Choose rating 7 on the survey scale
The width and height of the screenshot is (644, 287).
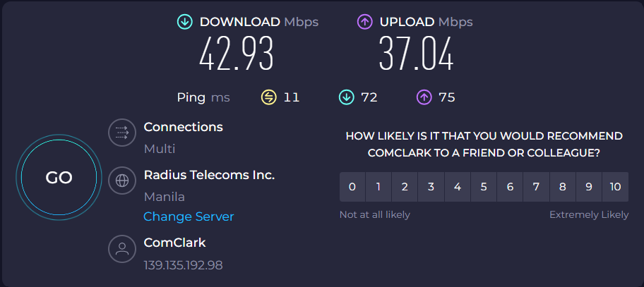pyautogui.click(x=536, y=187)
